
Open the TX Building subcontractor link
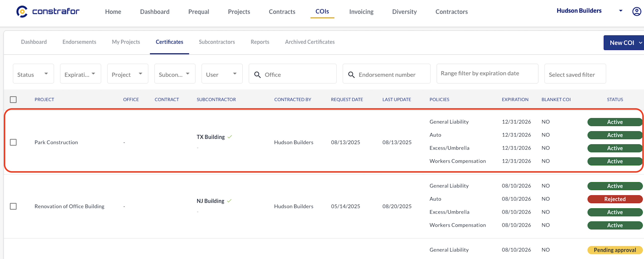click(211, 137)
